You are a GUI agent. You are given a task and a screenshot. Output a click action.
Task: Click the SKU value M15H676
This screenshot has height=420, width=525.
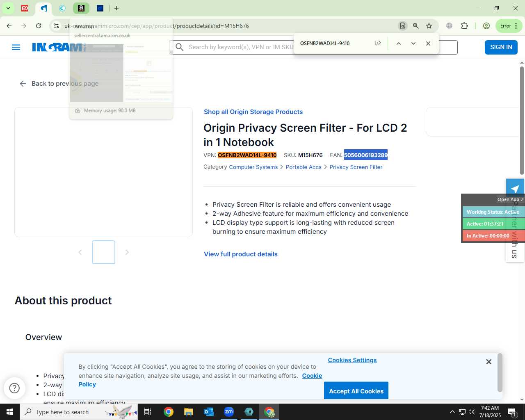(x=310, y=155)
